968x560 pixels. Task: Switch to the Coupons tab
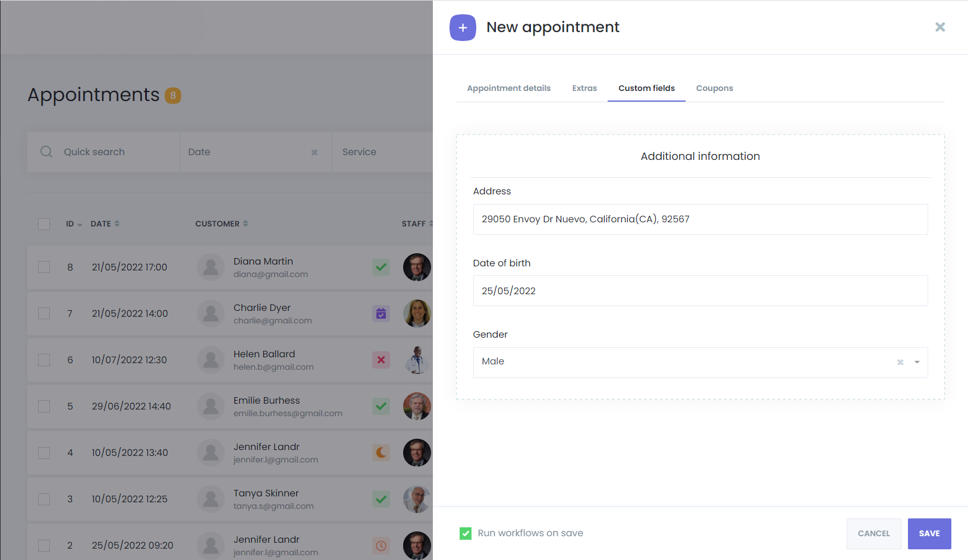click(x=714, y=88)
